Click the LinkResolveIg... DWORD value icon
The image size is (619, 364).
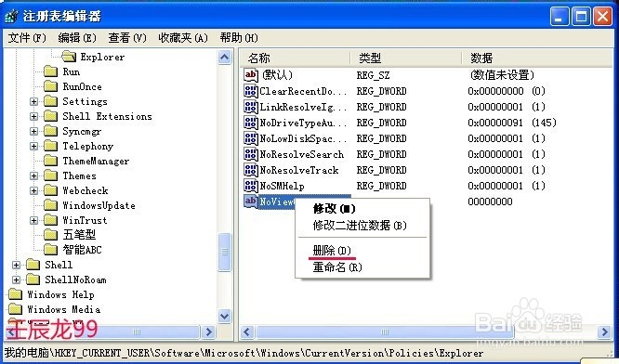pyautogui.click(x=251, y=107)
